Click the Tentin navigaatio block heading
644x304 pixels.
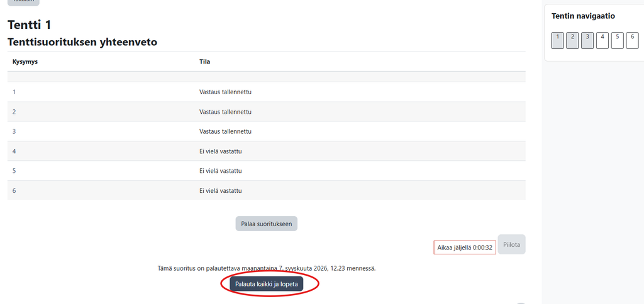tap(583, 16)
